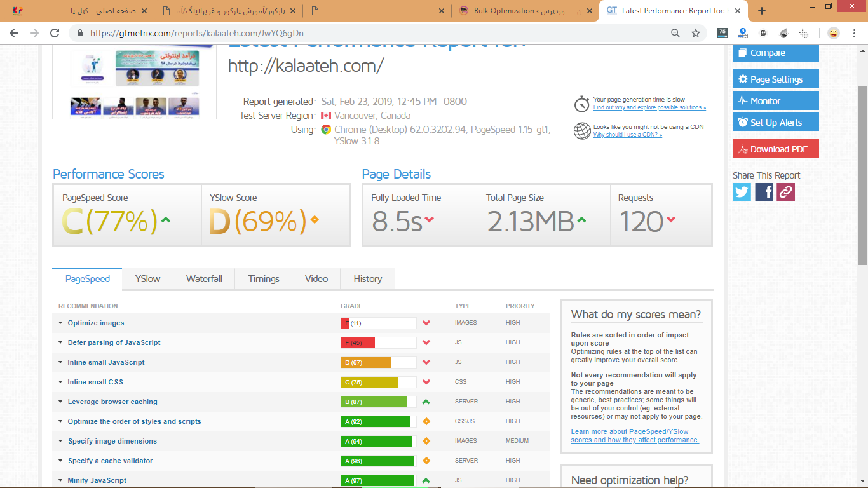Viewport: 868px width, 488px height.
Task: Bookmark this page with the star icon
Action: tap(696, 33)
